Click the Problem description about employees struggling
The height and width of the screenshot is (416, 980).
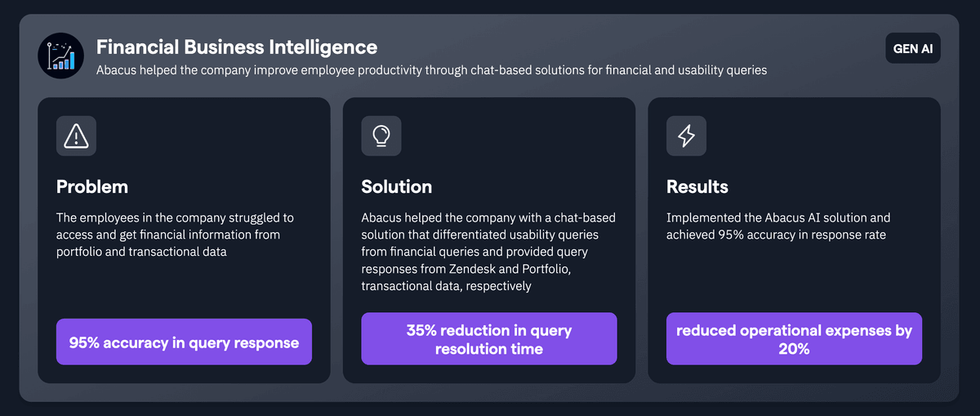[x=175, y=235]
